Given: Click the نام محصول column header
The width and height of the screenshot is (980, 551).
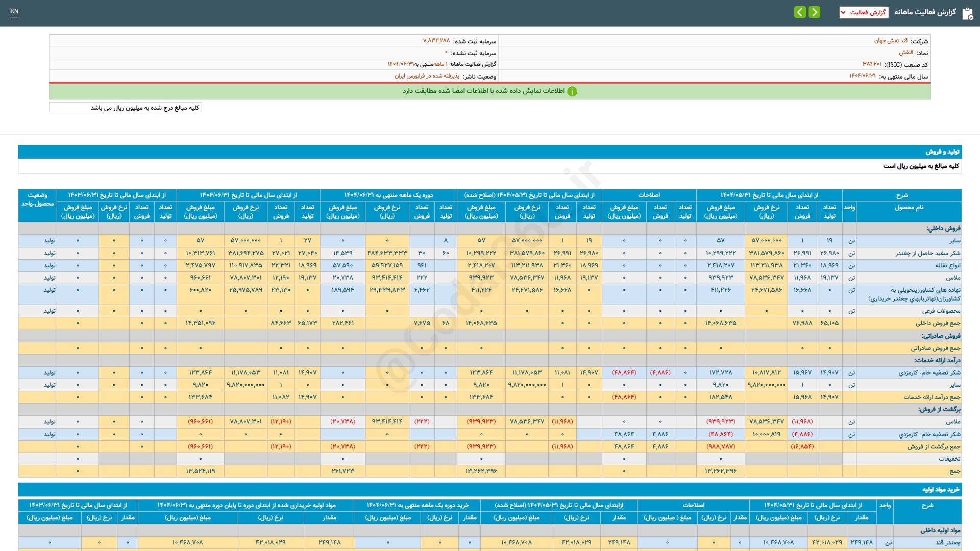Looking at the screenshot, I should pyautogui.click(x=909, y=208).
